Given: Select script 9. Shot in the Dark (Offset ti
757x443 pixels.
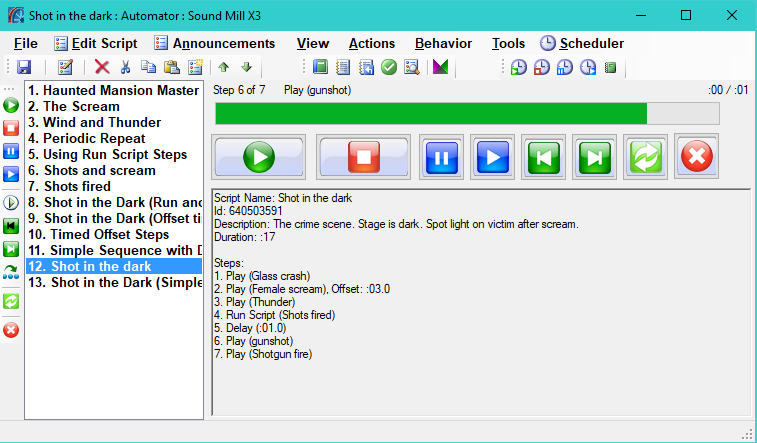Looking at the screenshot, I should 114,218.
